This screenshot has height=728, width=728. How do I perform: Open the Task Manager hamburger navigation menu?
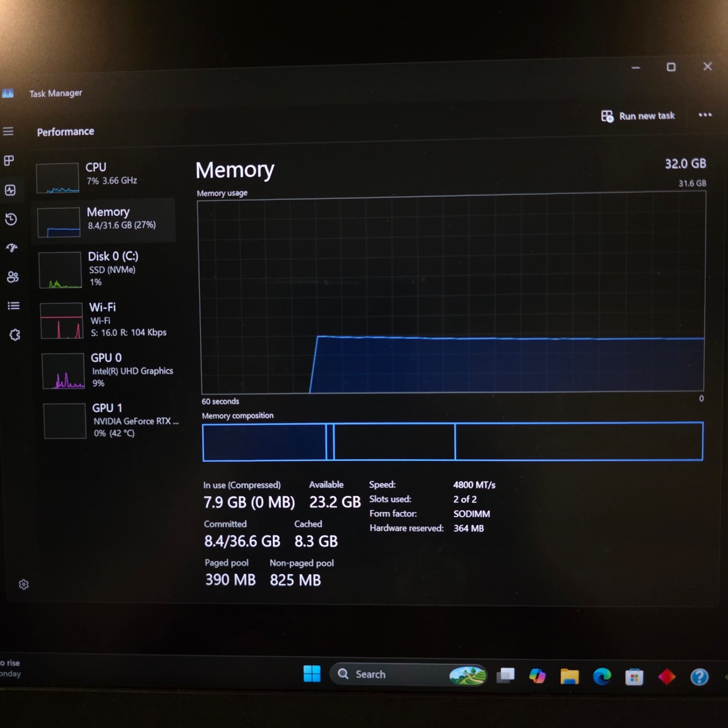tap(8, 131)
